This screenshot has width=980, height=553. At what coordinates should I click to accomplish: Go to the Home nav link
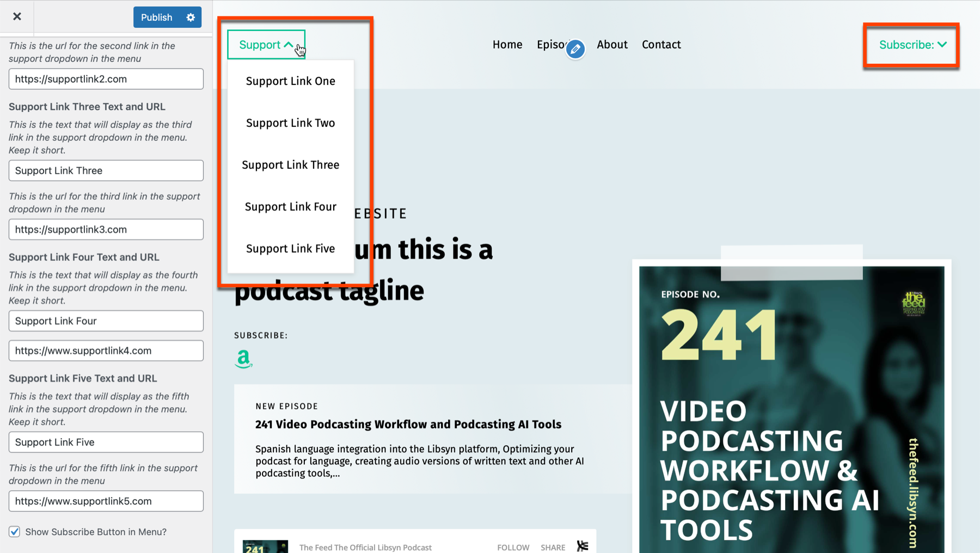pyautogui.click(x=507, y=45)
